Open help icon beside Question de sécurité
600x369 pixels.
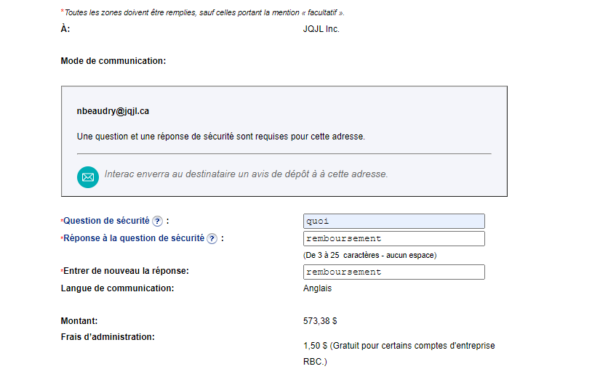[x=157, y=221]
